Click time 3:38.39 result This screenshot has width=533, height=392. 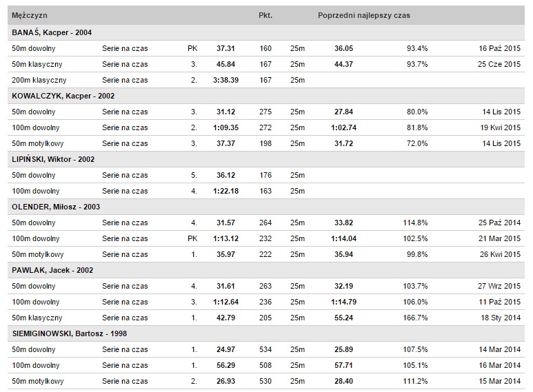225,80
